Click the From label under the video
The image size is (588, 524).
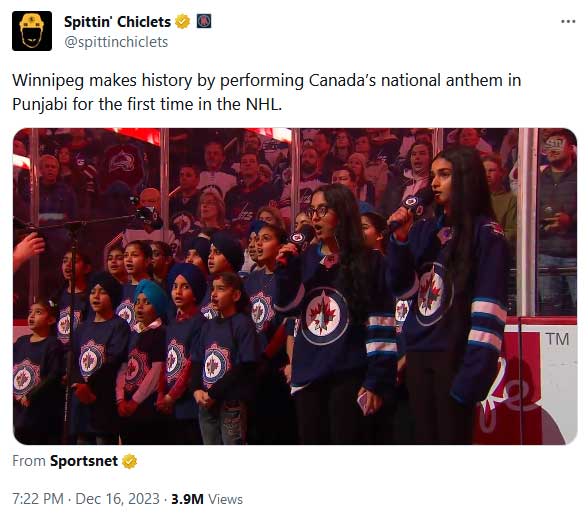point(29,461)
